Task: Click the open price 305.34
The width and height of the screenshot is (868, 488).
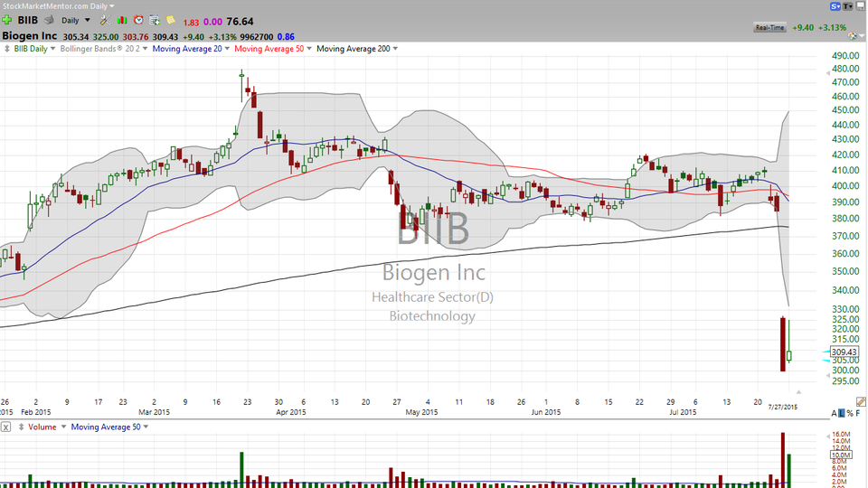Action: (76, 37)
